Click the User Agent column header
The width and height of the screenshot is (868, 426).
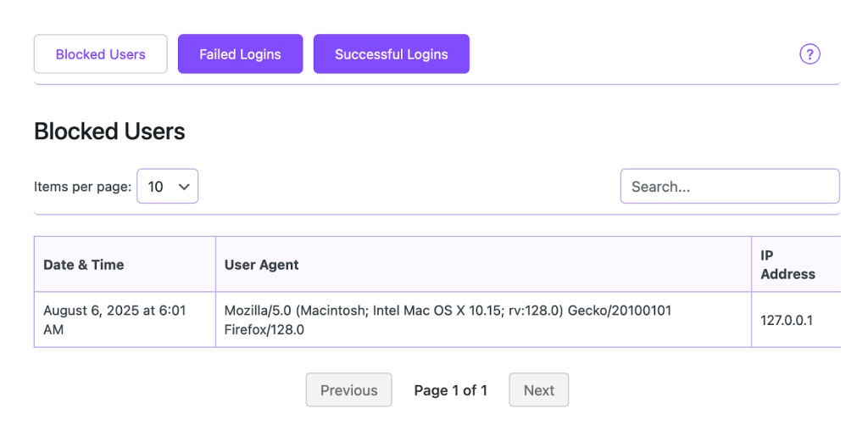pos(262,265)
